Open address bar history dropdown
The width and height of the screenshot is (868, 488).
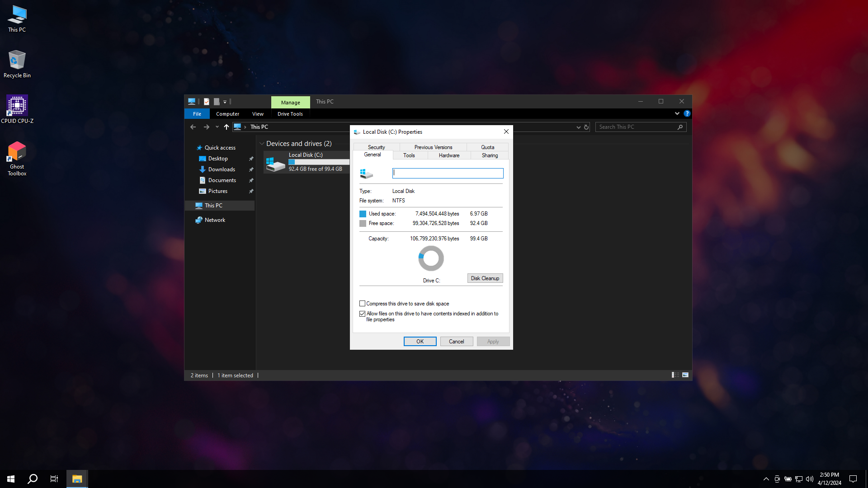(578, 127)
